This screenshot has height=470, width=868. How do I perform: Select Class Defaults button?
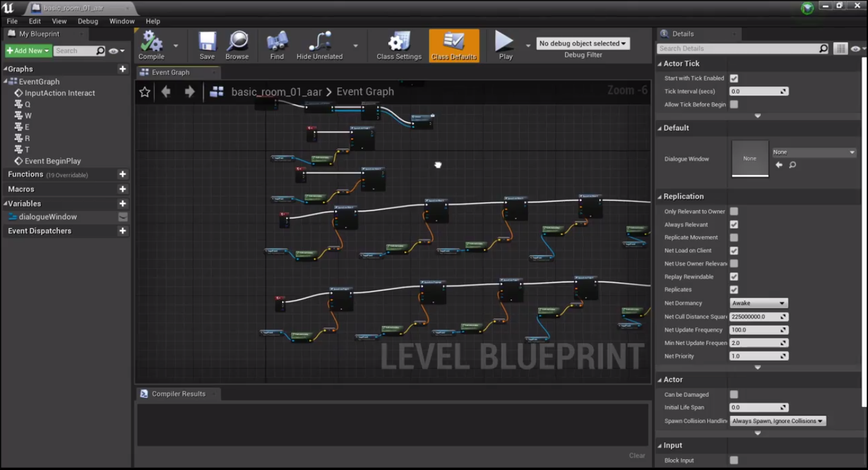pyautogui.click(x=454, y=45)
